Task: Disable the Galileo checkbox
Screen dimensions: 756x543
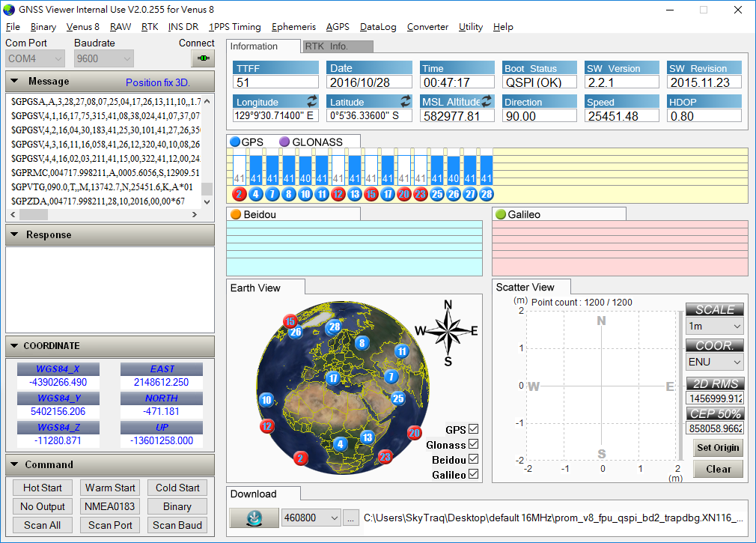Action: 473,475
